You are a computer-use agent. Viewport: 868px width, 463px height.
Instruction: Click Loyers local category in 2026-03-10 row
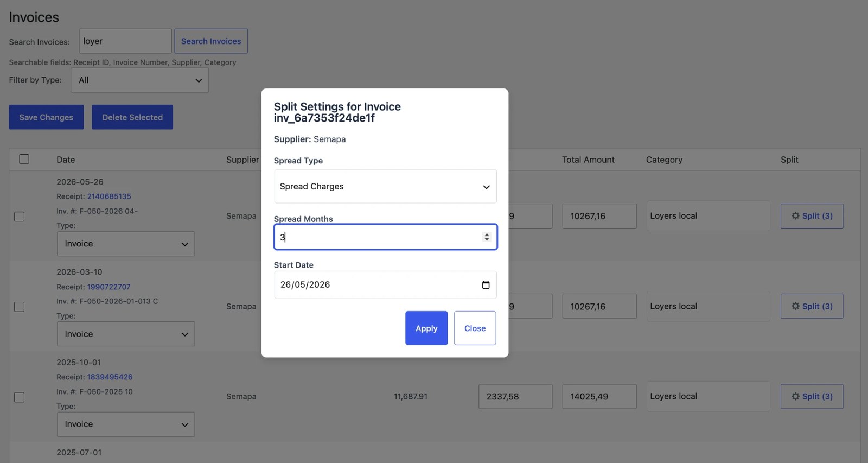[708, 306]
